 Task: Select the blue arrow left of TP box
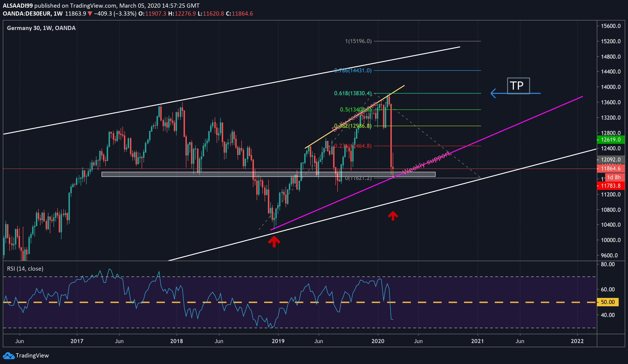515,93
